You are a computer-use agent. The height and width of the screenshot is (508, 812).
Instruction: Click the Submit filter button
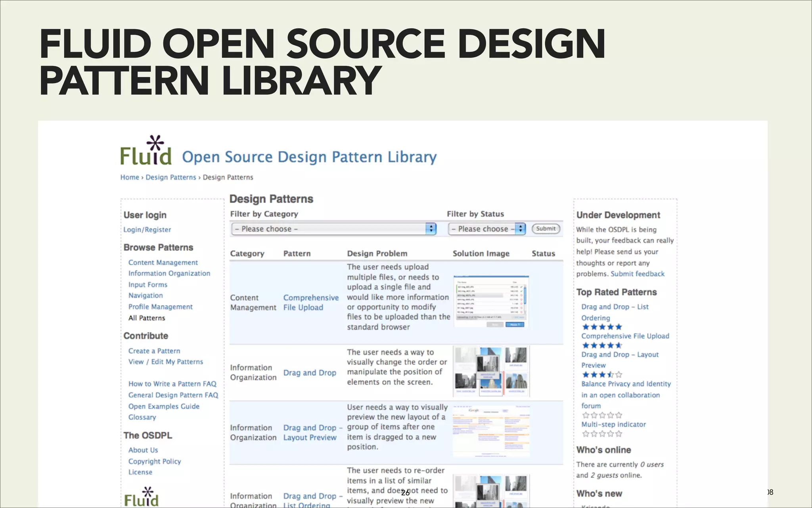(x=546, y=229)
